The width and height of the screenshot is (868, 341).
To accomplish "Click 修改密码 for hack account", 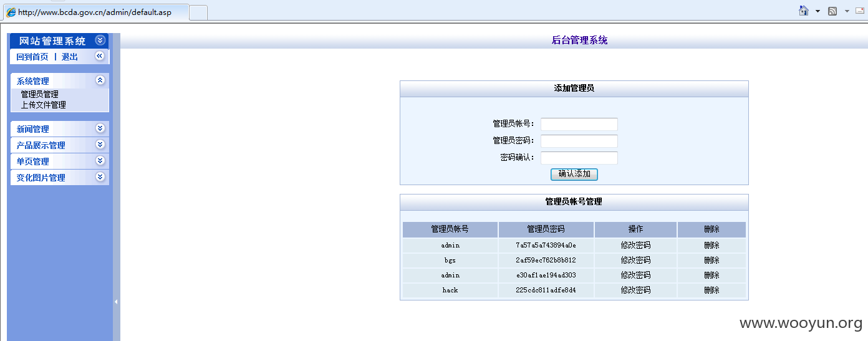I will click(635, 290).
